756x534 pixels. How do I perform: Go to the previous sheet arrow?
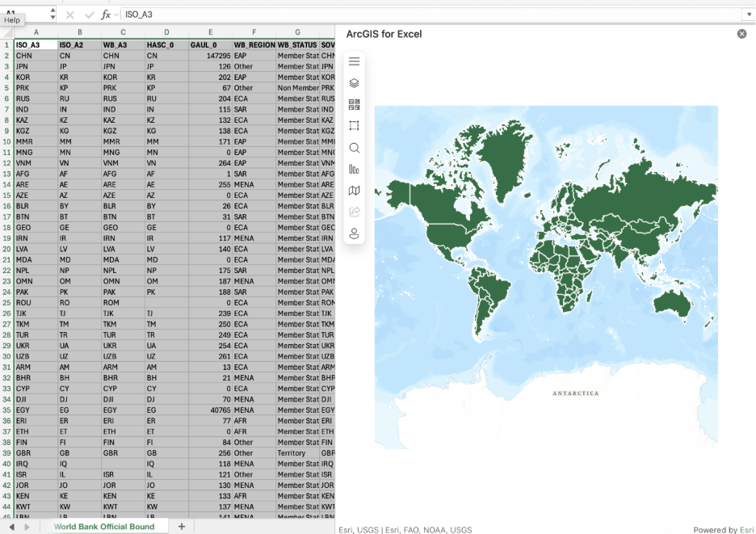coord(11,527)
